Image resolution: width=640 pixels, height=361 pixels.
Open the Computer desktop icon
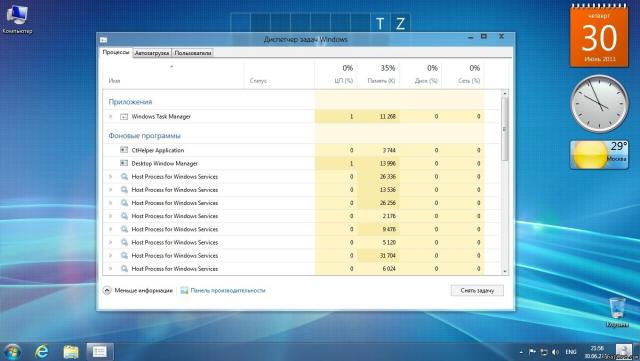tap(17, 19)
